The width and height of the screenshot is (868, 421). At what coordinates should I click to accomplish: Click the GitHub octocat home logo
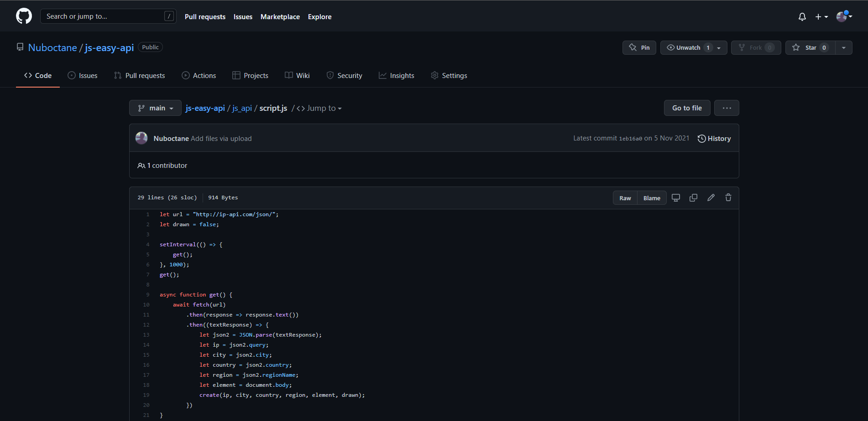point(23,16)
